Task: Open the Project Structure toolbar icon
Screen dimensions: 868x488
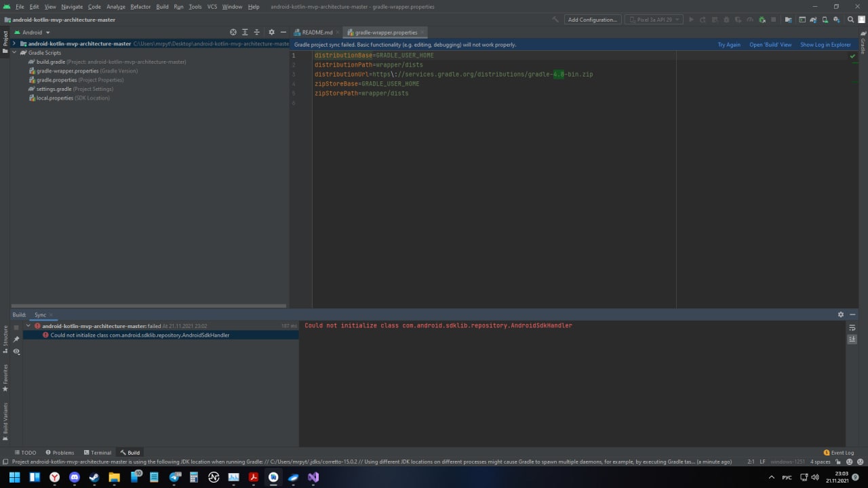Action: [788, 20]
